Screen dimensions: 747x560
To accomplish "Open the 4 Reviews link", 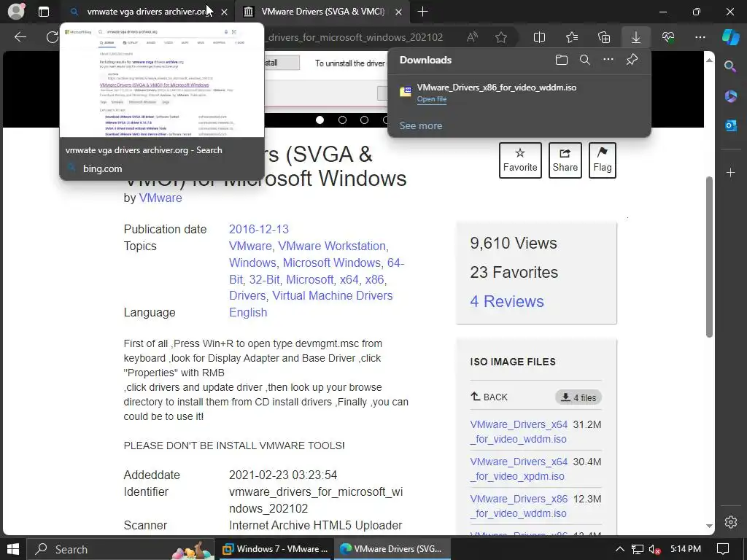I will (x=507, y=301).
